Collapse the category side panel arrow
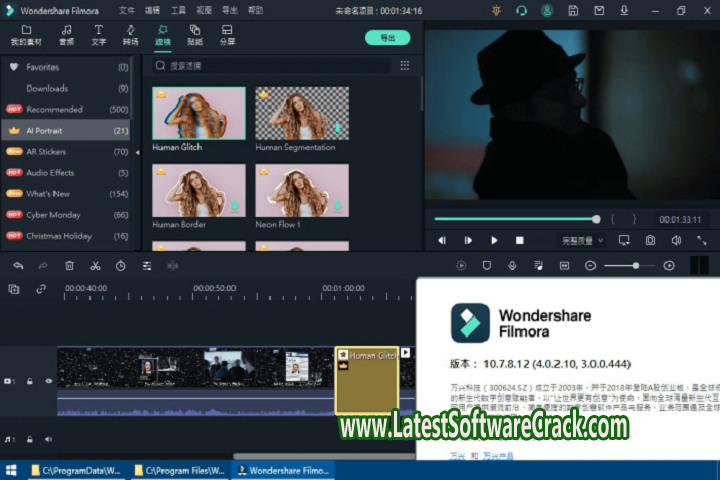 click(x=137, y=152)
